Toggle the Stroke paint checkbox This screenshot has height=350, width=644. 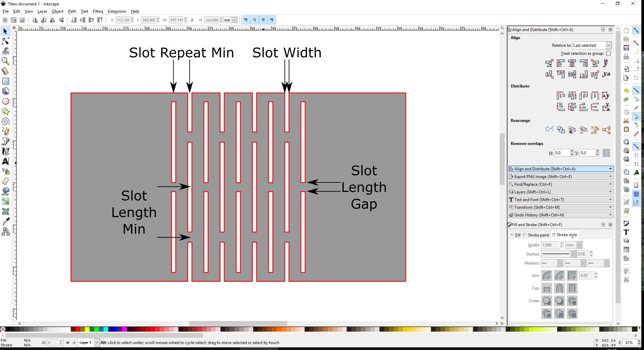(x=525, y=235)
